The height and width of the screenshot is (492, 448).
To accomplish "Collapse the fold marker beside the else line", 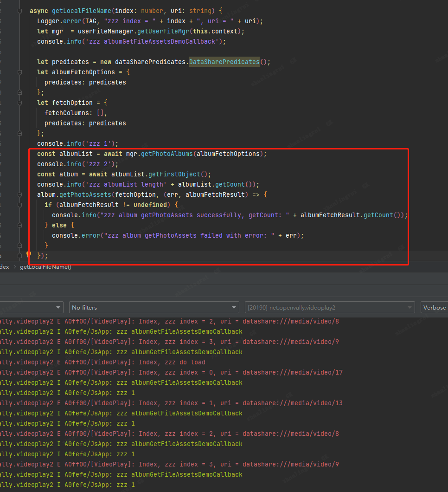I will [20, 225].
